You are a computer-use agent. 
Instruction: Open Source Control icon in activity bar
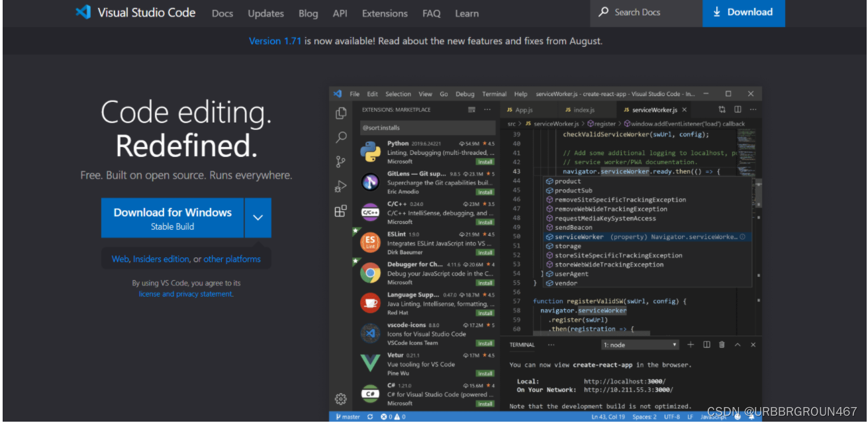341,162
